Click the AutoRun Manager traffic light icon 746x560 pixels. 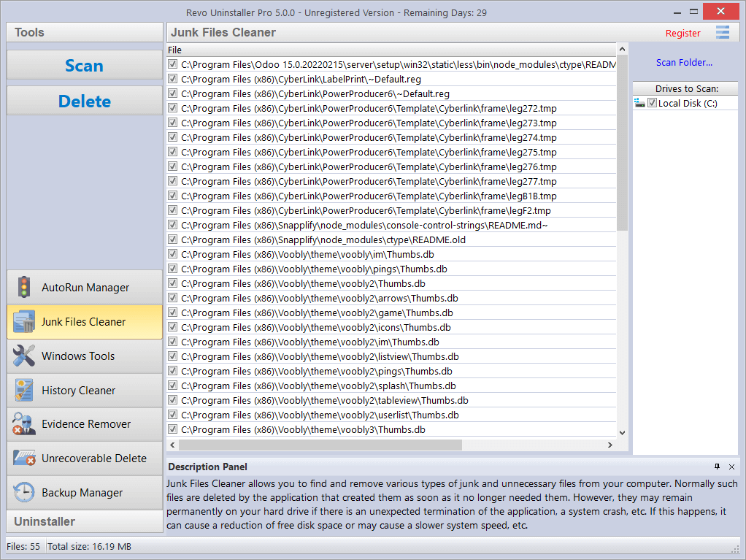(x=24, y=288)
